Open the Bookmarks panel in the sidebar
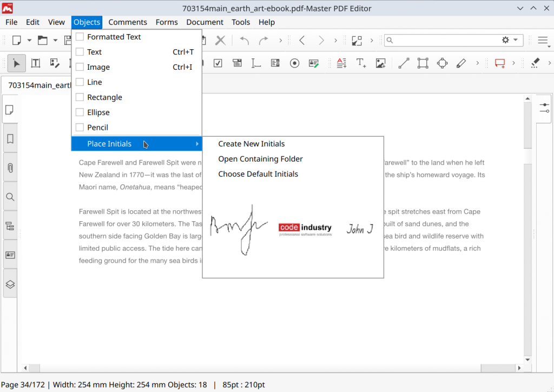 point(10,139)
